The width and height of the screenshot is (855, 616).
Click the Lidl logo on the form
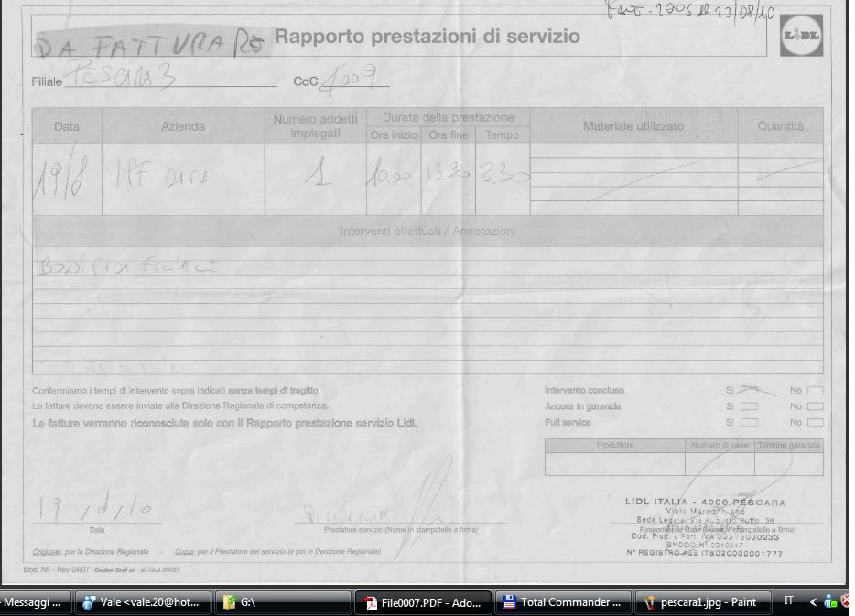click(x=800, y=37)
